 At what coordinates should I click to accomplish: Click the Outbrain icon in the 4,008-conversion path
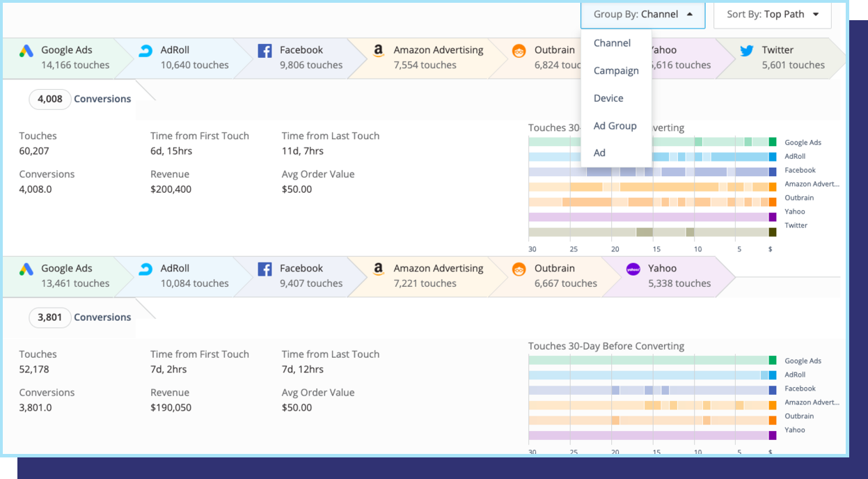point(519,51)
